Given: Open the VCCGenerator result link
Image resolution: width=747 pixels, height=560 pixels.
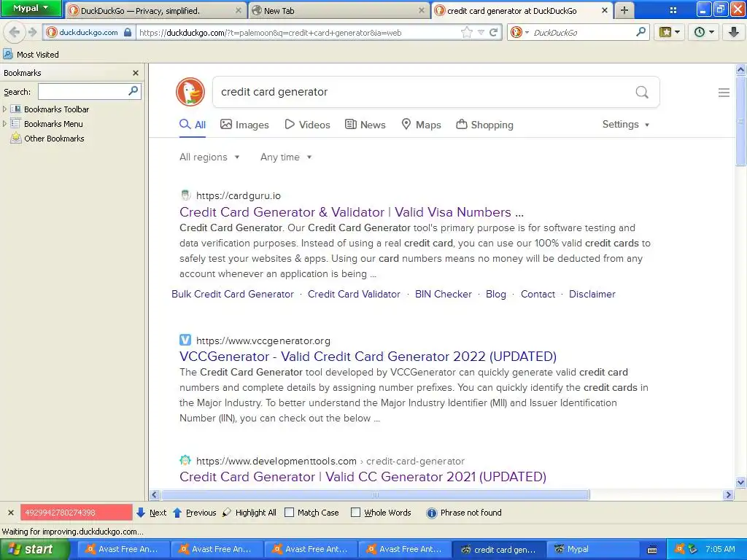Looking at the screenshot, I should click(368, 356).
